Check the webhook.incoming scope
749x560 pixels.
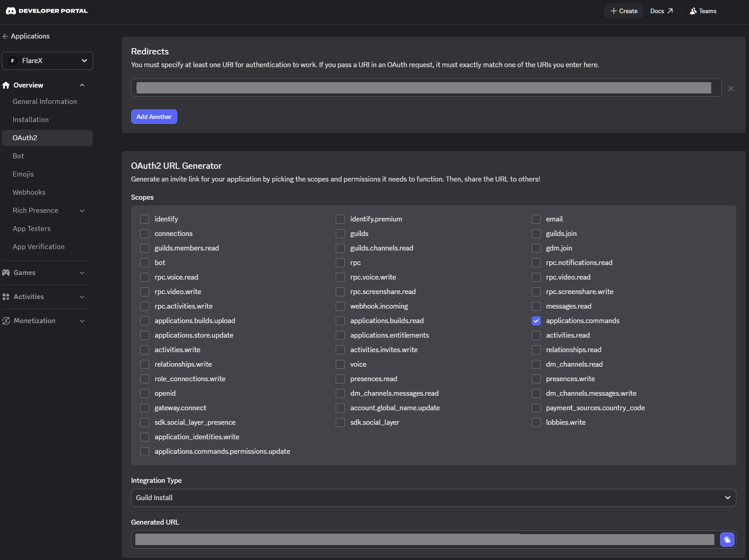click(x=340, y=306)
